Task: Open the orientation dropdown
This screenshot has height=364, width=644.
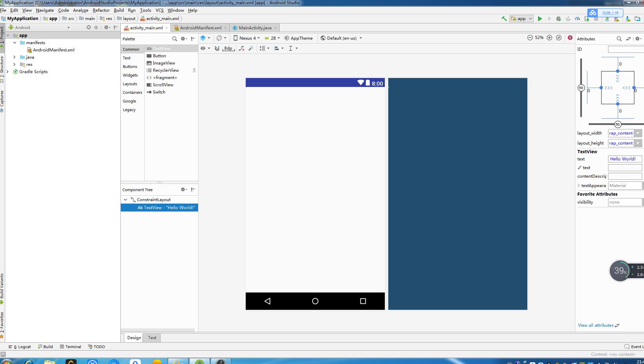Action: click(x=222, y=38)
